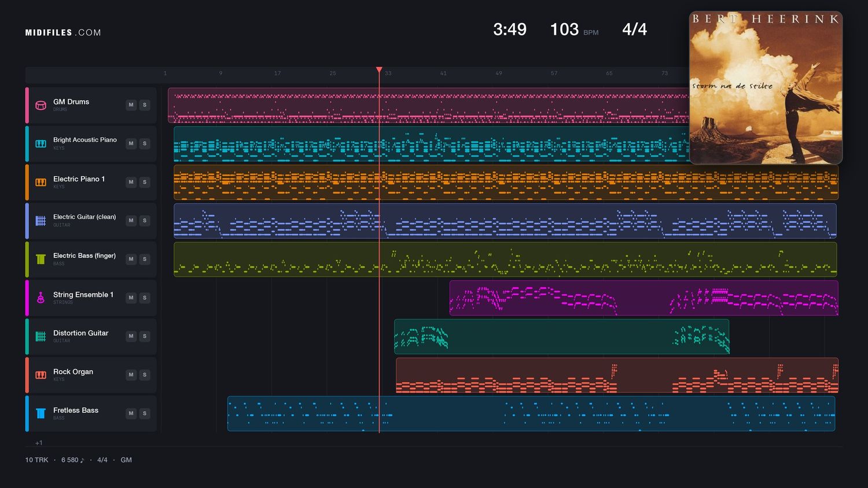Viewport: 868px width, 488px height.
Task: Mute the Electric Bass (finger) track
Action: (x=131, y=259)
